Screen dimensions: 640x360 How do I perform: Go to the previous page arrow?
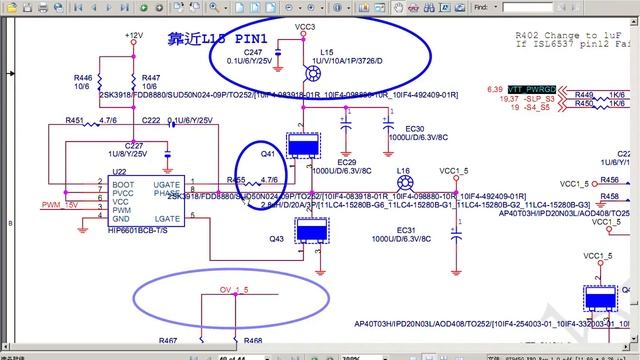coord(94,7)
